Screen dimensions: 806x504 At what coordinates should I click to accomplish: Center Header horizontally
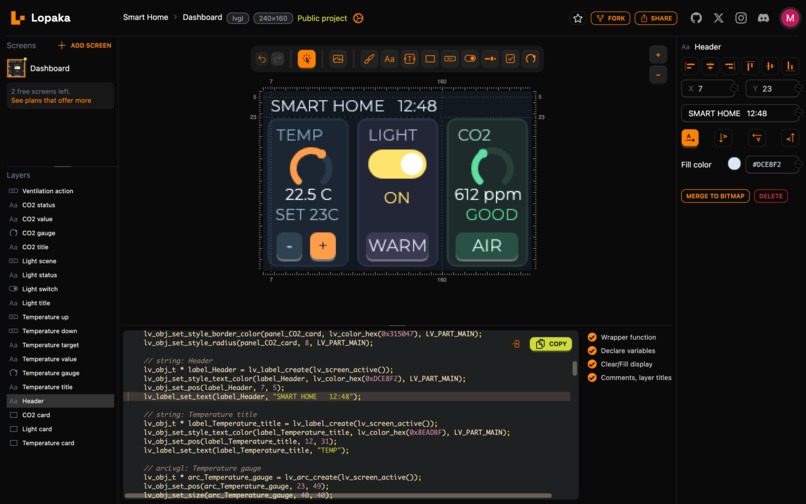pos(710,66)
